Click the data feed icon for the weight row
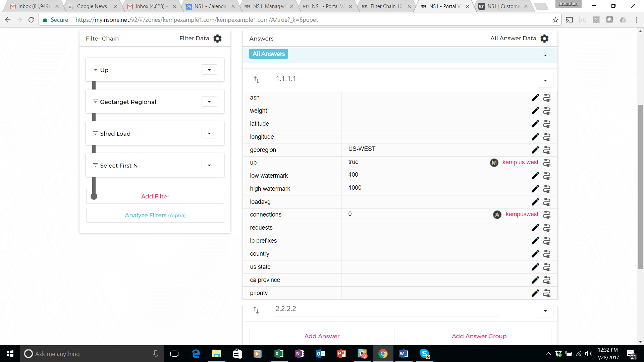Viewport: 644px width, 362px height. tap(547, 111)
